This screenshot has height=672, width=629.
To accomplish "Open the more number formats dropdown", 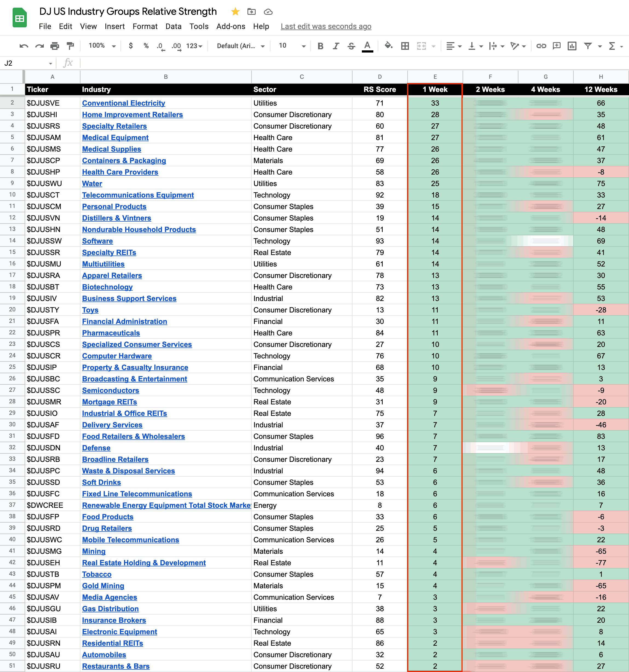I will pos(194,46).
